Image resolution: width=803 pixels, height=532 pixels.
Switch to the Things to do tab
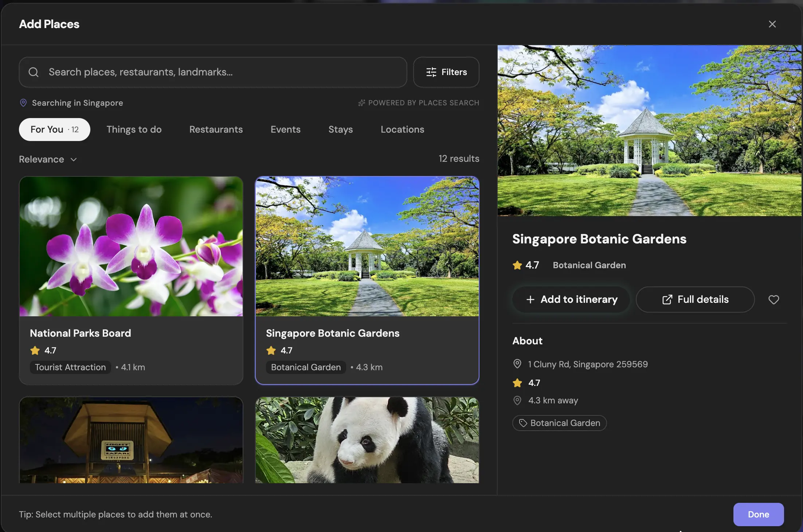(x=134, y=129)
